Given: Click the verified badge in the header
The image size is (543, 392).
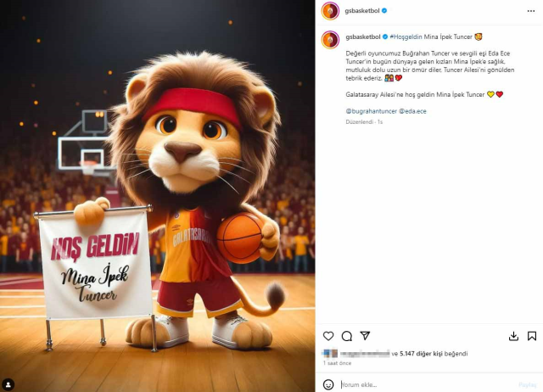Looking at the screenshot, I should point(385,11).
